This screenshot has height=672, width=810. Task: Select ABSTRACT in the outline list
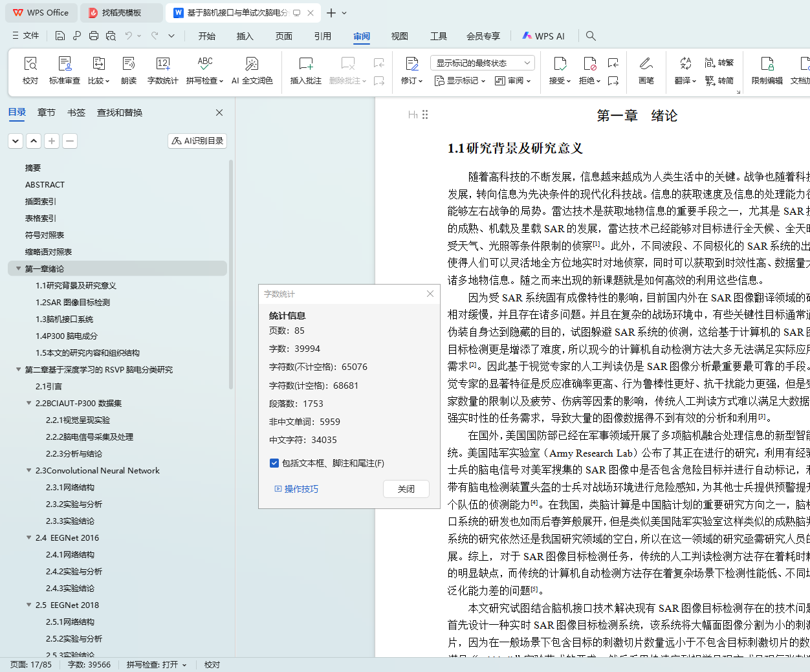45,184
